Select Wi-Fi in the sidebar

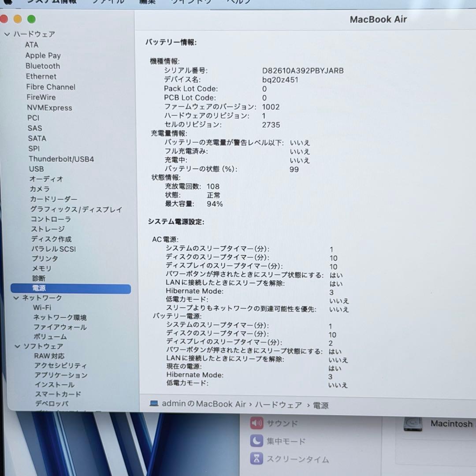tap(42, 308)
